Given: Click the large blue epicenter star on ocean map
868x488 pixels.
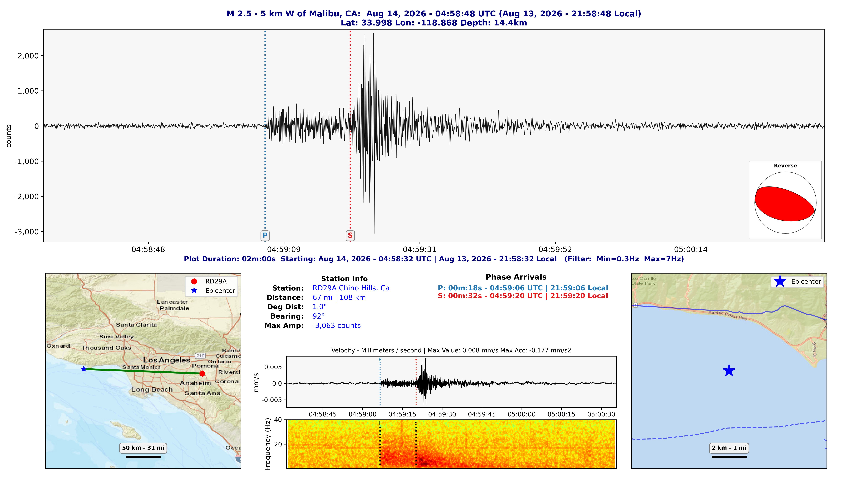Looking at the screenshot, I should [729, 371].
